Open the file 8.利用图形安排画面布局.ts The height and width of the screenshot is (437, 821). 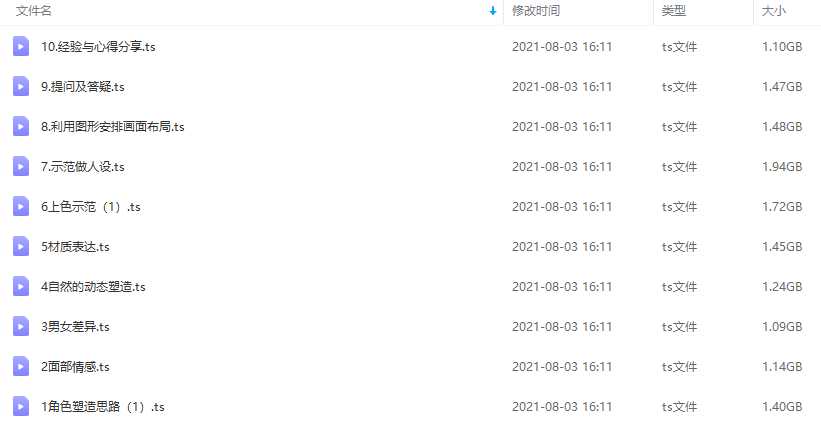(x=113, y=127)
